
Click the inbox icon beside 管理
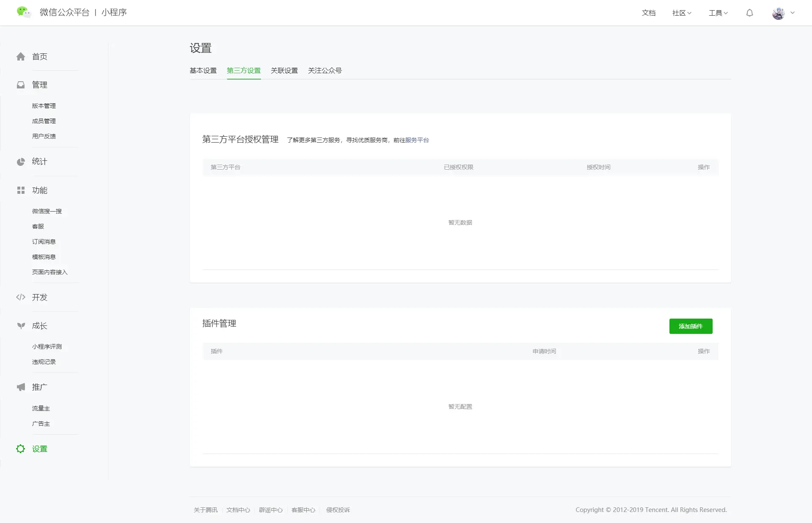(x=21, y=85)
